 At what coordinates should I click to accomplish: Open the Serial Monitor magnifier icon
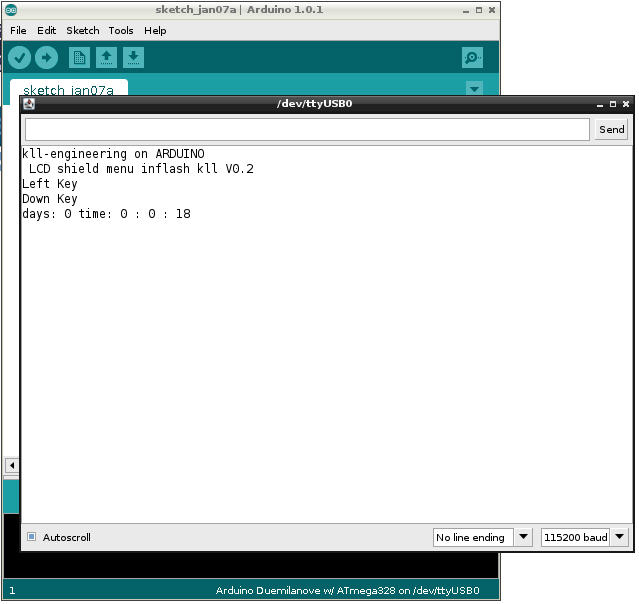(x=472, y=58)
